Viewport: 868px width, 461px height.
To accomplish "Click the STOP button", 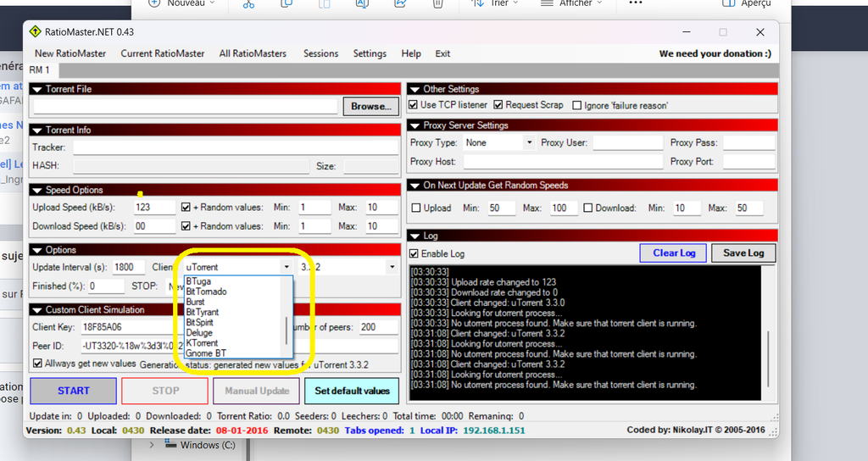I will (165, 391).
